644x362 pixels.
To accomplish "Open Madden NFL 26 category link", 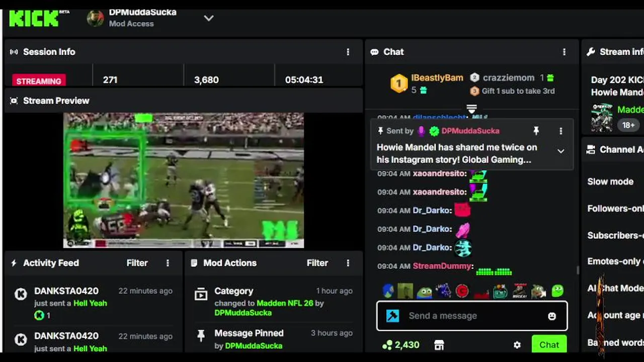I will click(x=285, y=303).
